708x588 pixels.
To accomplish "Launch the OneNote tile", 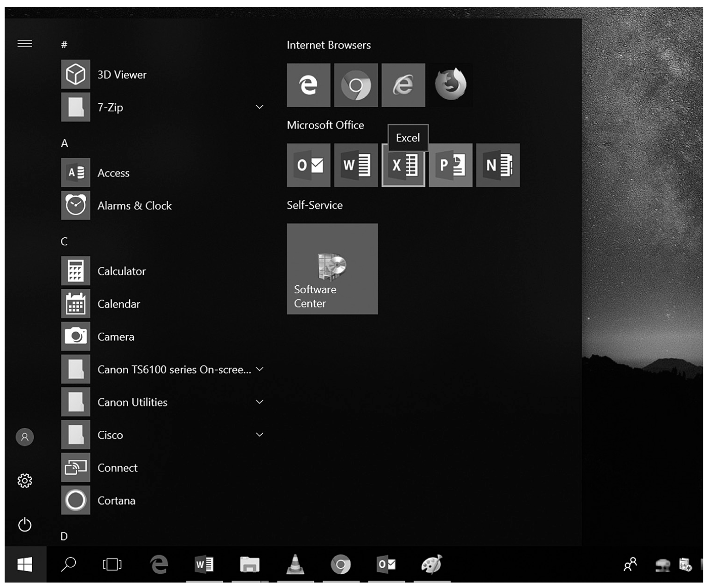I will 498,165.
